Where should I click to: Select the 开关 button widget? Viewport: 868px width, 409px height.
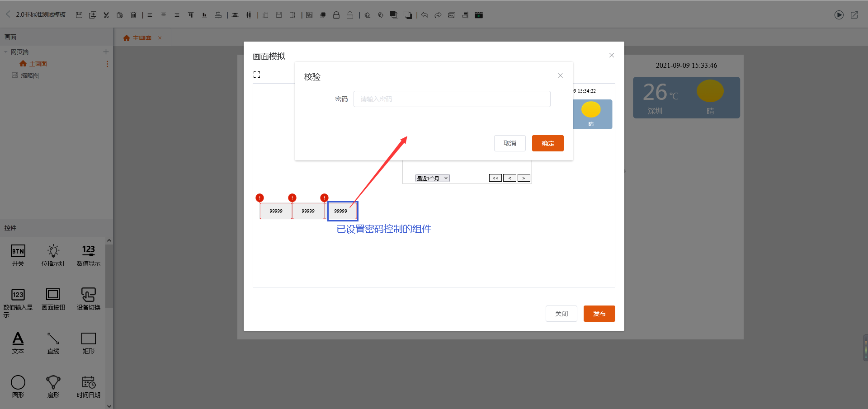[x=18, y=255]
